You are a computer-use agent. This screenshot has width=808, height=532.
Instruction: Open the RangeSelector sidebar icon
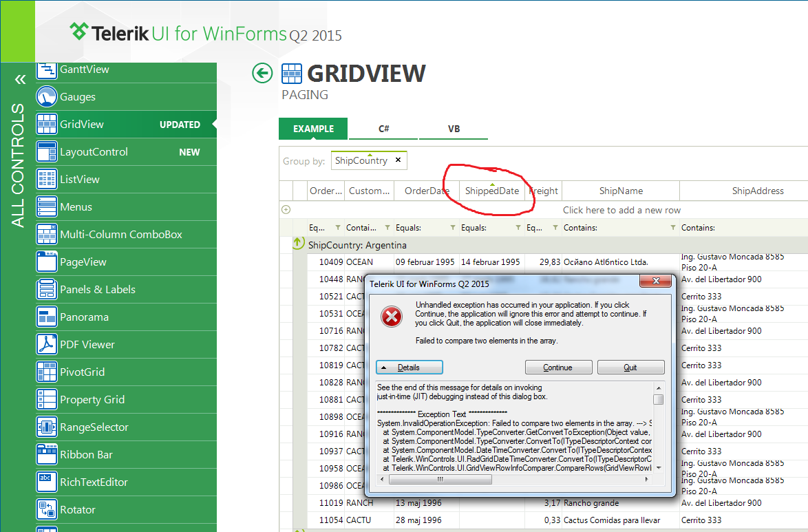(46, 427)
